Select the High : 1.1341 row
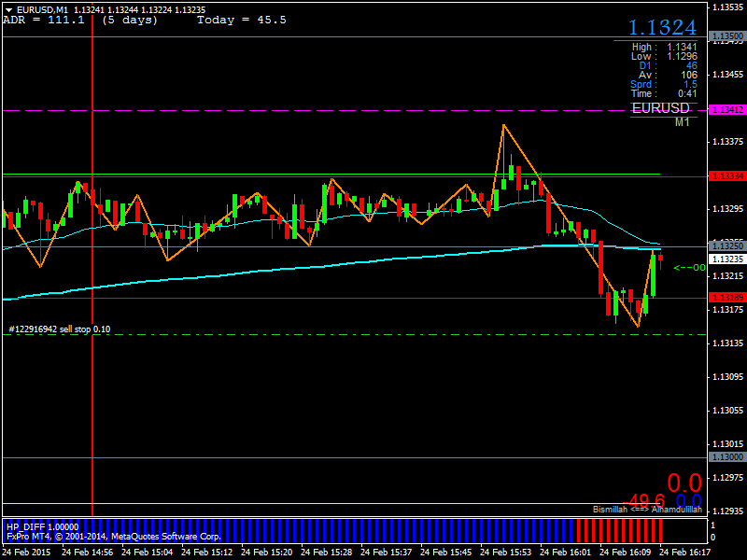This screenshot has width=747, height=560. pos(664,47)
